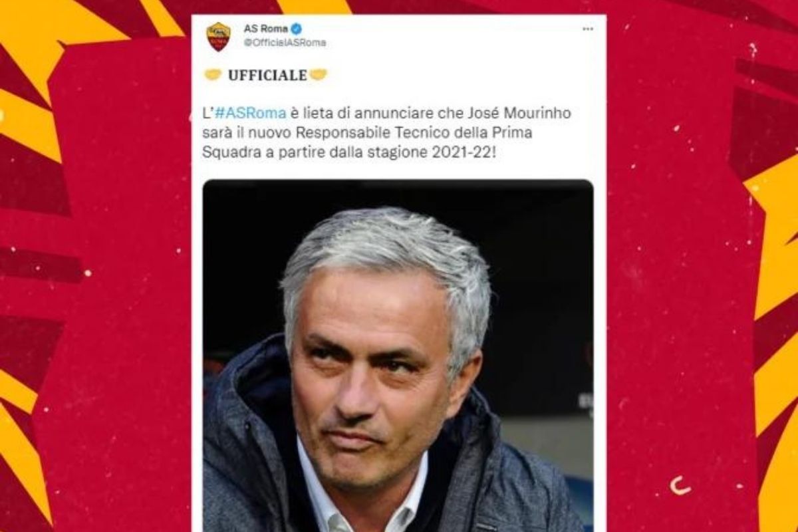
Task: Click the handshake emoji before UFFICIALE
Action: coord(213,74)
